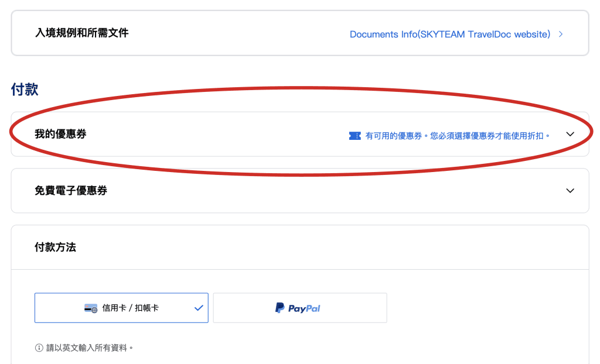Choose PayPal as the payment method
Viewport: 600px width, 364px height.
point(299,308)
